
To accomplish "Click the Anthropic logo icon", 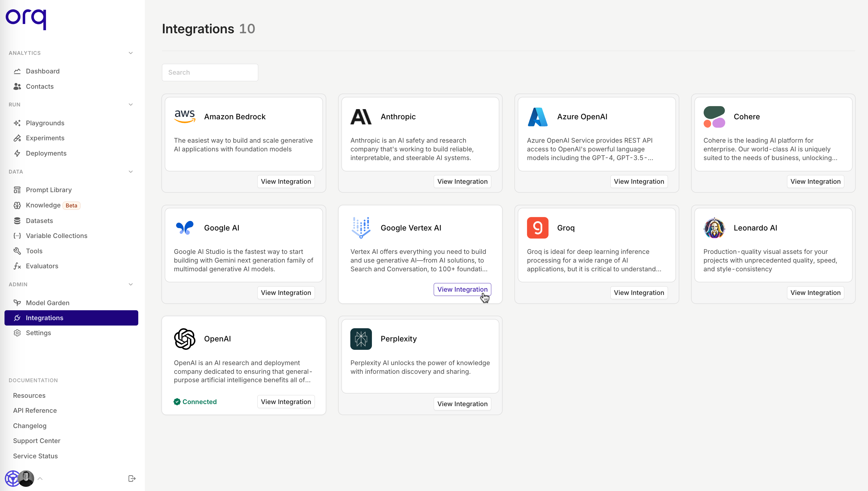I will pyautogui.click(x=361, y=117).
